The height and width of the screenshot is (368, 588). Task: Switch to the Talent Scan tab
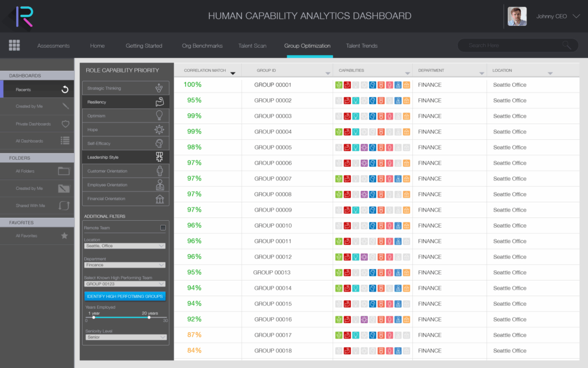pyautogui.click(x=252, y=46)
